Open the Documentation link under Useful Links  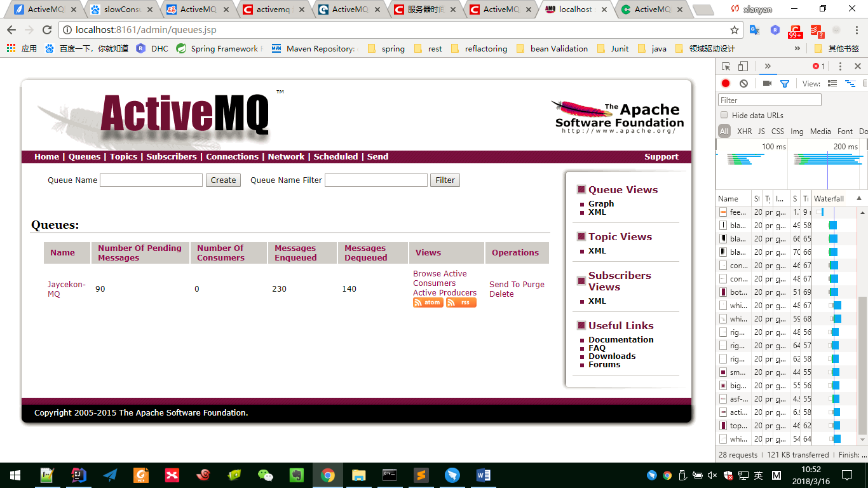621,339
